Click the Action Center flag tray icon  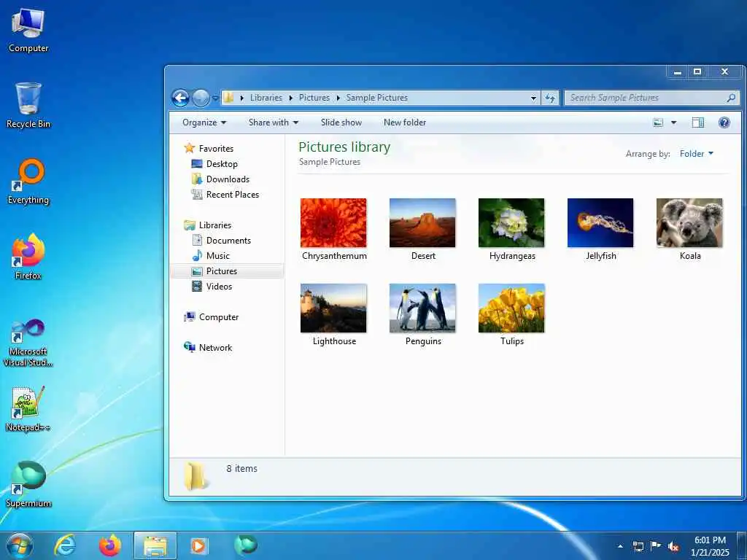(656, 545)
